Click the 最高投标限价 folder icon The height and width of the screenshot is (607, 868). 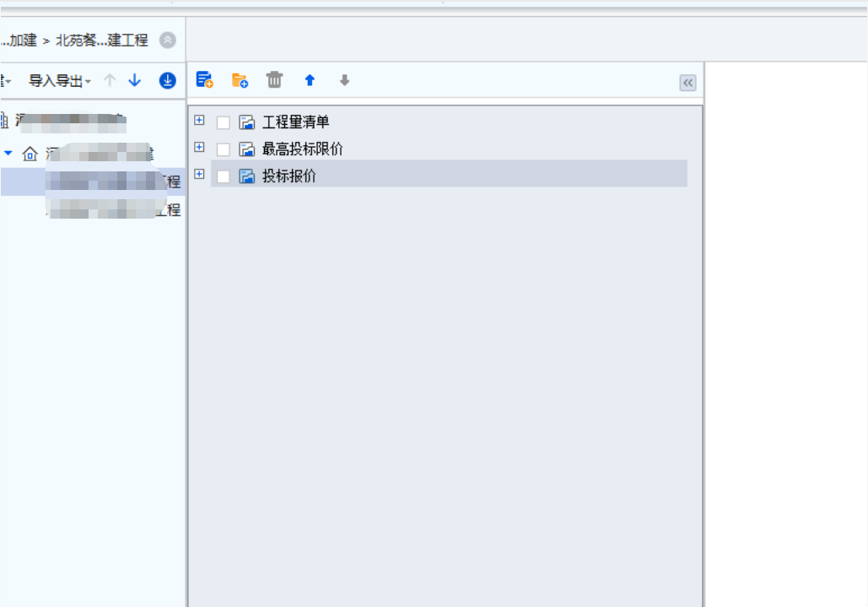(246, 149)
